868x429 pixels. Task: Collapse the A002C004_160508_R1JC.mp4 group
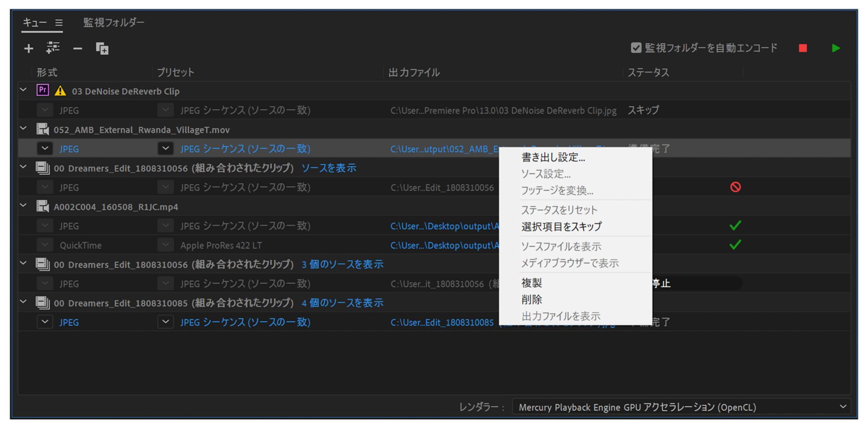[x=23, y=206]
